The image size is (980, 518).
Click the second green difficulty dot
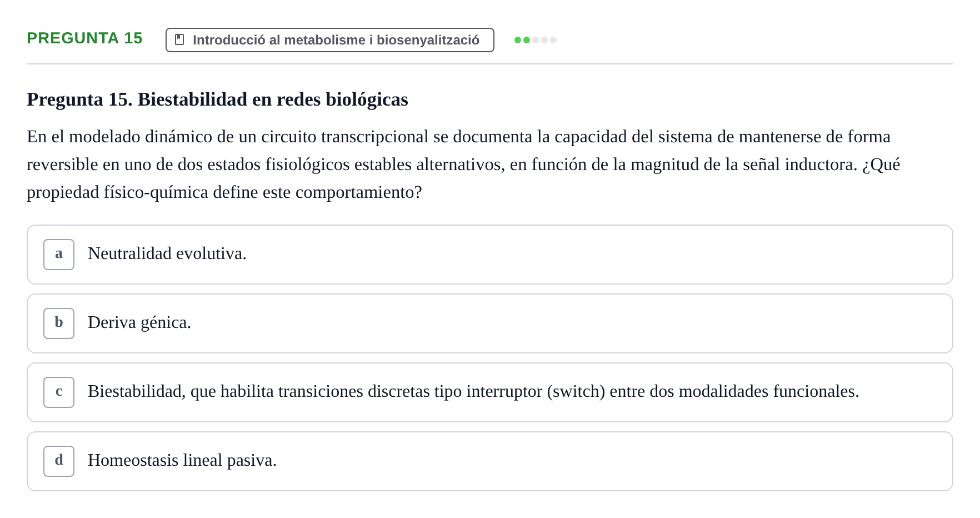pyautogui.click(x=527, y=40)
